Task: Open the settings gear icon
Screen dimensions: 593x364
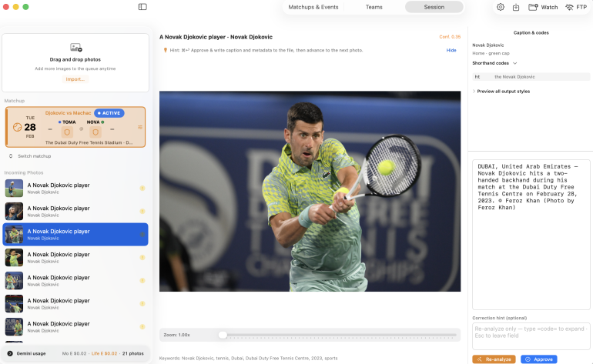Action: (501, 7)
